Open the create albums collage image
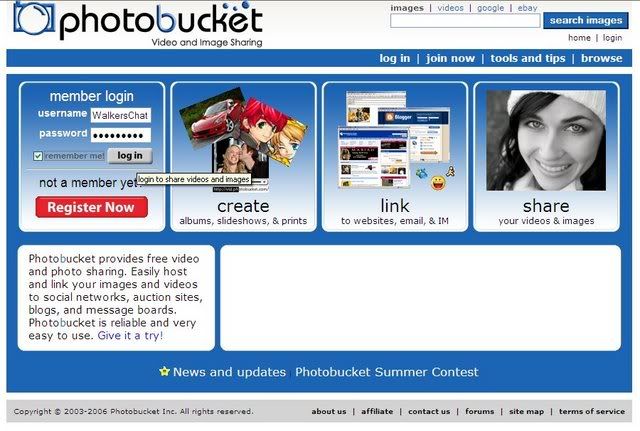This screenshot has width=640, height=431. tap(243, 140)
